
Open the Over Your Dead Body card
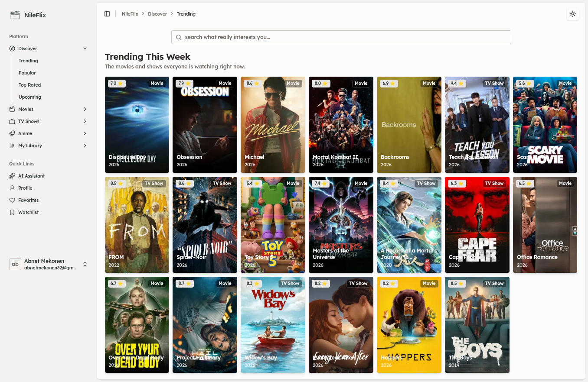(137, 325)
